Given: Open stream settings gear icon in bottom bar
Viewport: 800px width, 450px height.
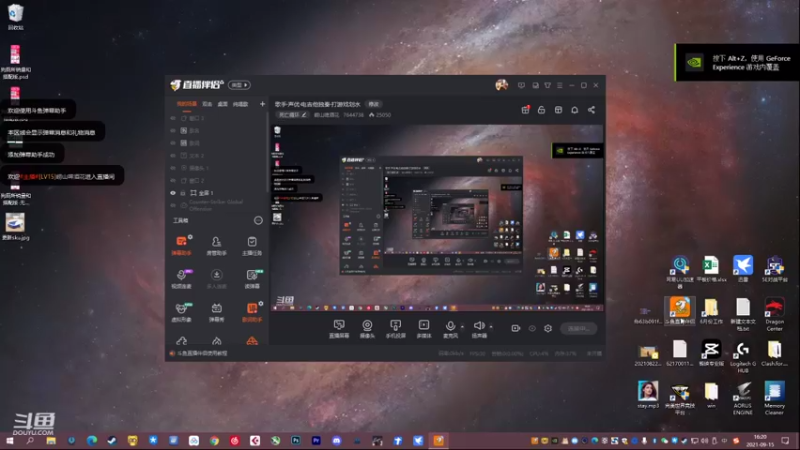Looking at the screenshot, I should pos(548,328).
